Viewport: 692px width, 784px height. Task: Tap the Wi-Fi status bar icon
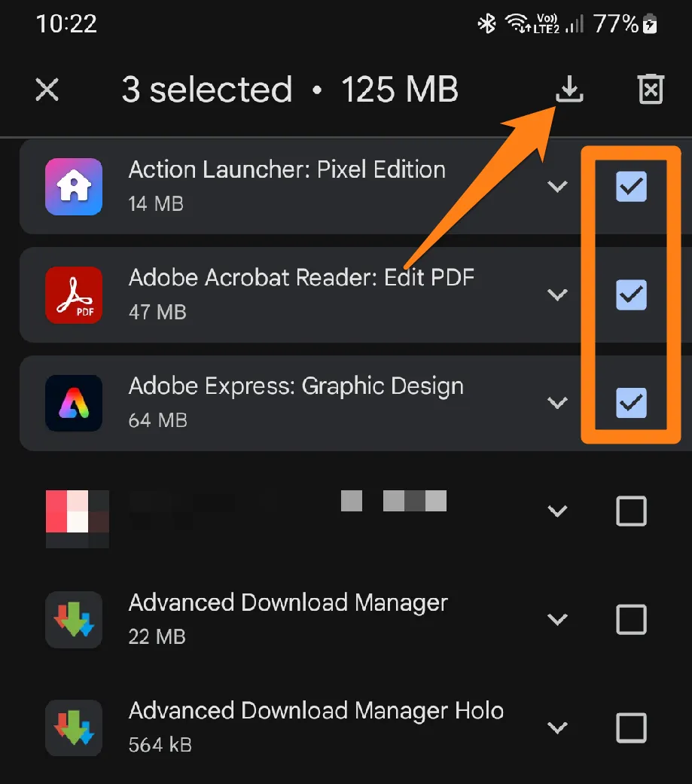pyautogui.click(x=518, y=23)
